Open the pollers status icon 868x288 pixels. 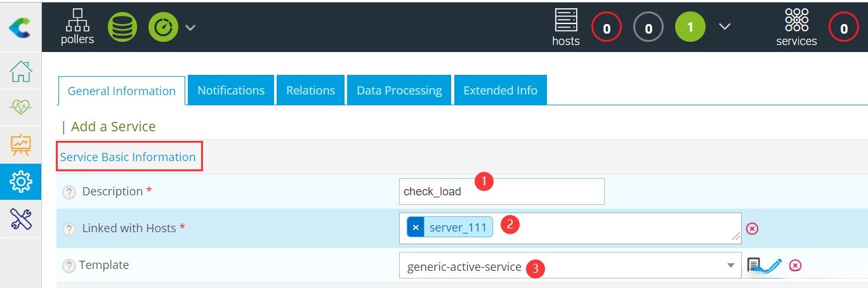[x=77, y=27]
